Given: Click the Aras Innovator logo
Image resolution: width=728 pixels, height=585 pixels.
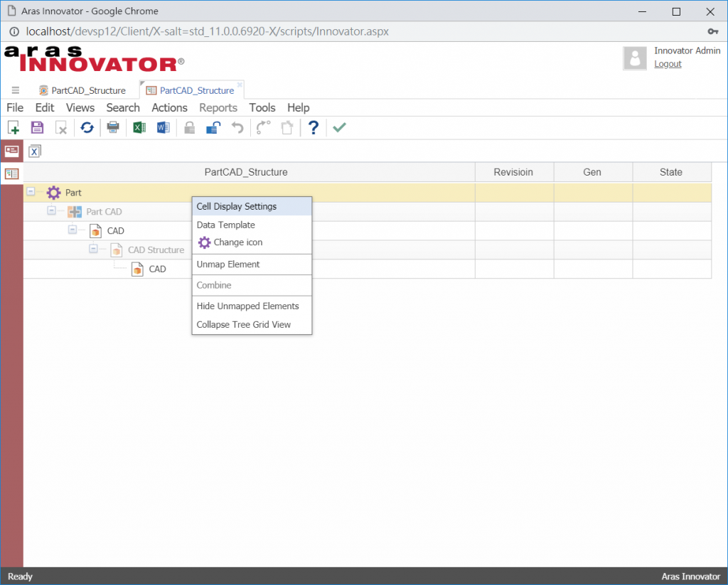Looking at the screenshot, I should (95, 58).
